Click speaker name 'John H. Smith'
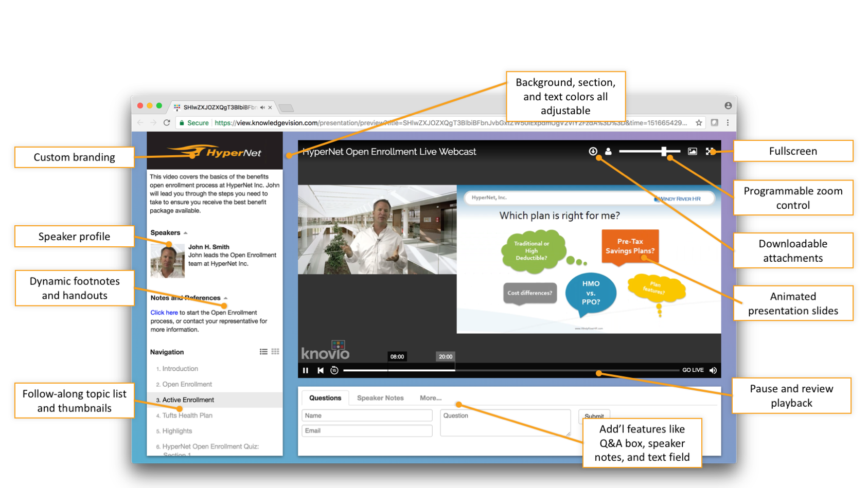 (x=209, y=247)
